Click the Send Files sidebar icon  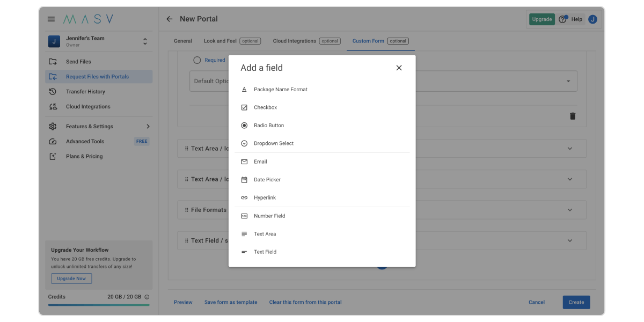click(x=53, y=62)
